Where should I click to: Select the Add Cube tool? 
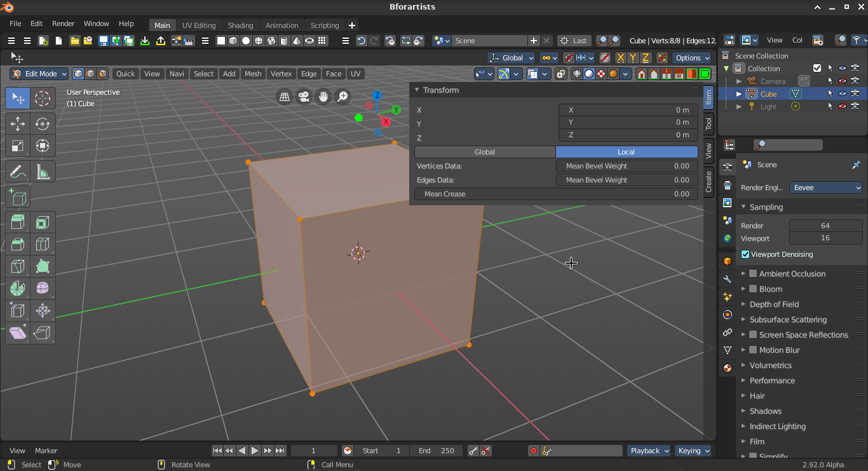[x=18, y=198]
